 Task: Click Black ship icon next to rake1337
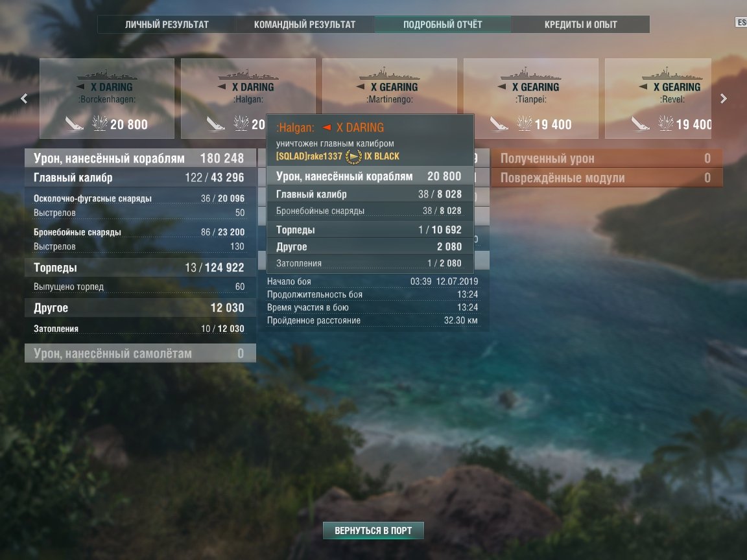click(353, 156)
